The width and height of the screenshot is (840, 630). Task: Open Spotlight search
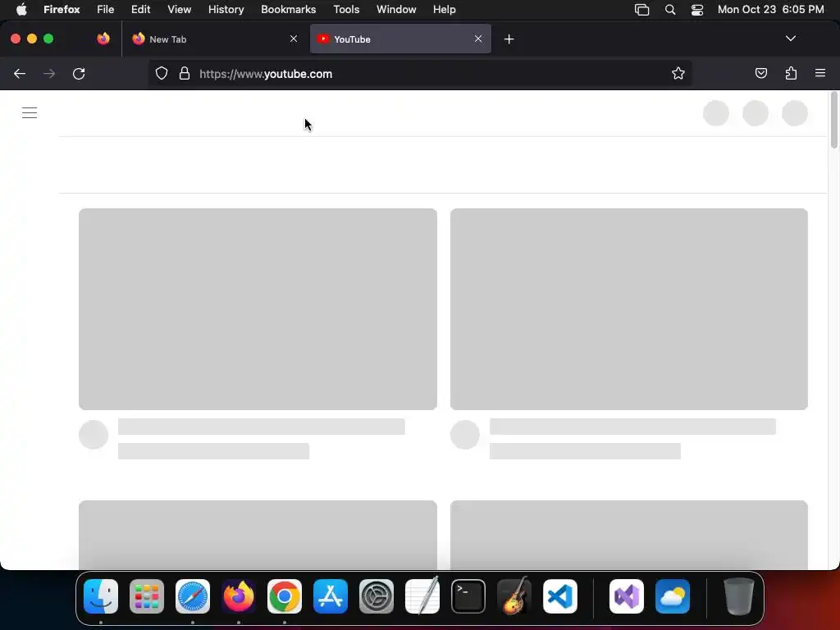(x=669, y=10)
